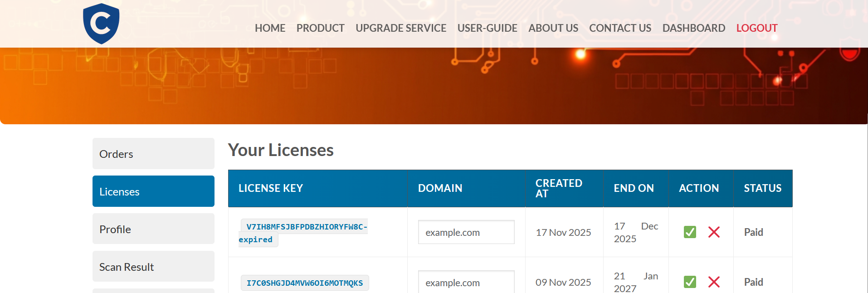Click end date 17 Dec 2025

point(636,232)
